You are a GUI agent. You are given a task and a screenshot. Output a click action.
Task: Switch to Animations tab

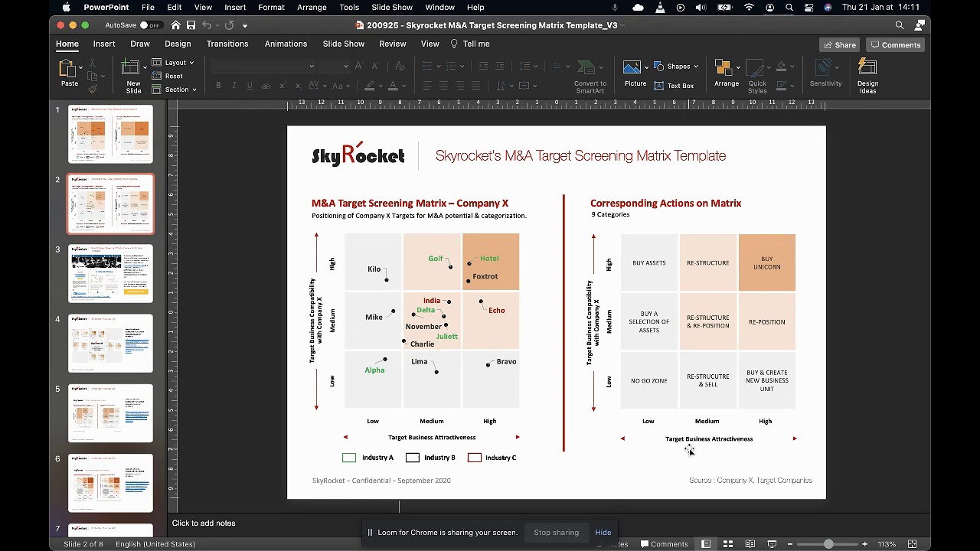point(286,44)
